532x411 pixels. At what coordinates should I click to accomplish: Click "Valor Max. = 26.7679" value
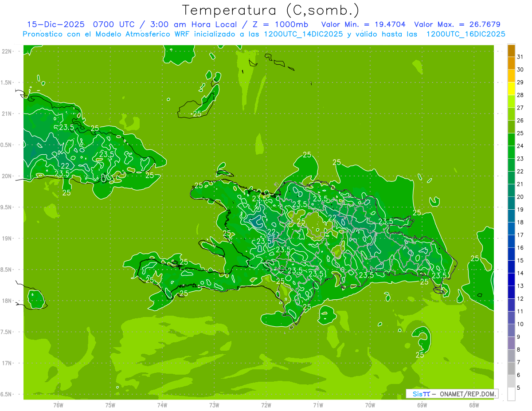click(x=458, y=24)
